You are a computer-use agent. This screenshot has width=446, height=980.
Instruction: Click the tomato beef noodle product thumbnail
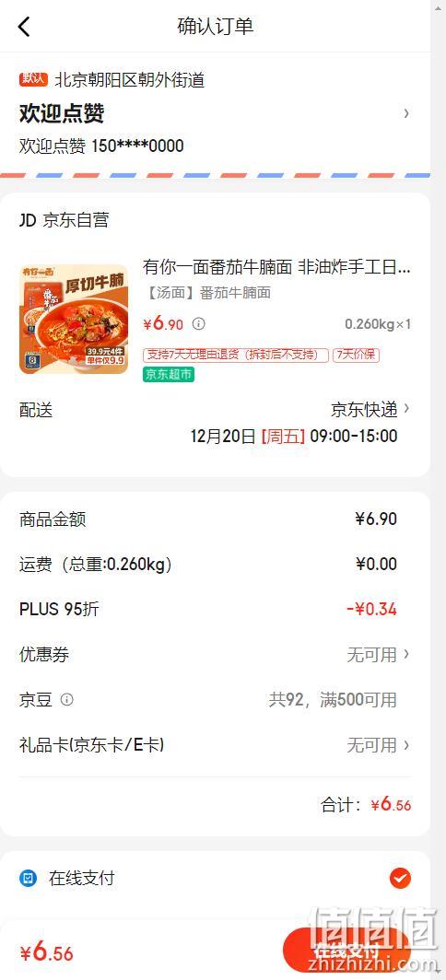click(74, 320)
